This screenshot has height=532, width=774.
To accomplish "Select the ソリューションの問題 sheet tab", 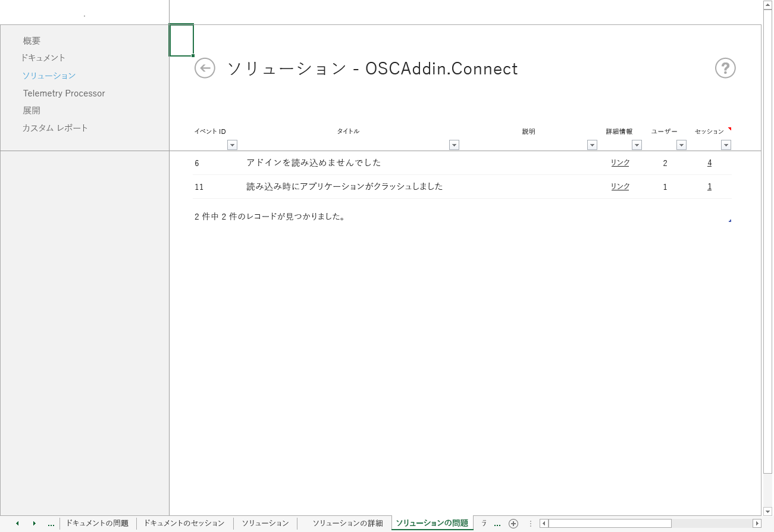I will [x=432, y=523].
